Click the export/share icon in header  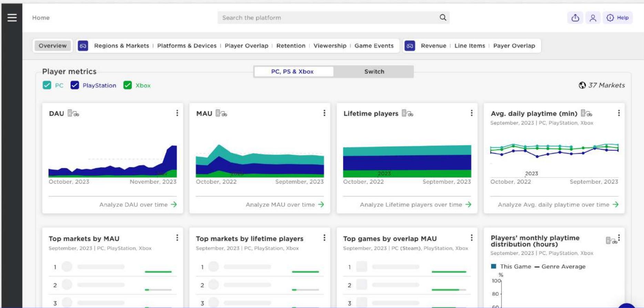[x=575, y=18]
